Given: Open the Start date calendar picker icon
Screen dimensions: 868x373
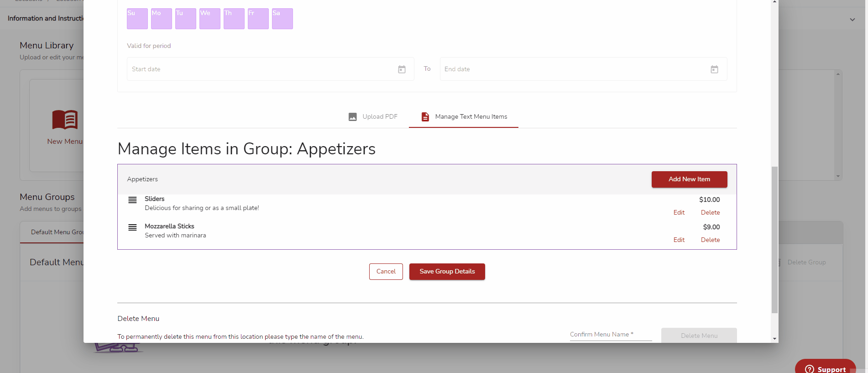Looking at the screenshot, I should [x=402, y=69].
